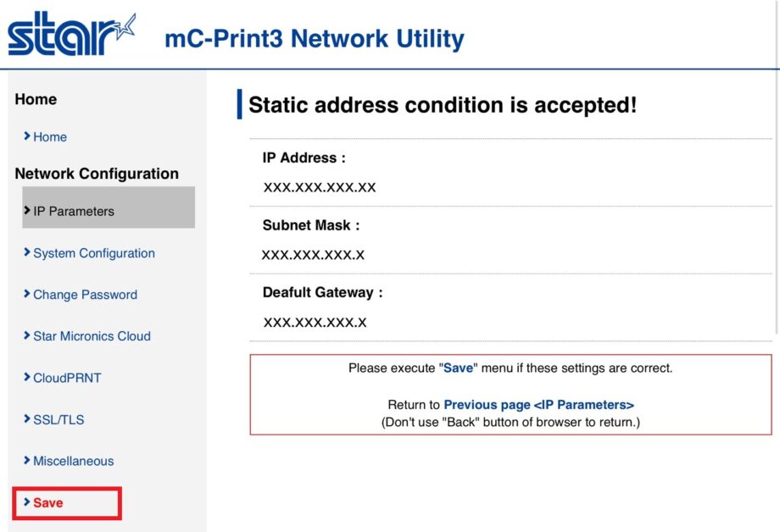
Task: Click the mC-Print3 Network Utility title
Action: (x=314, y=39)
